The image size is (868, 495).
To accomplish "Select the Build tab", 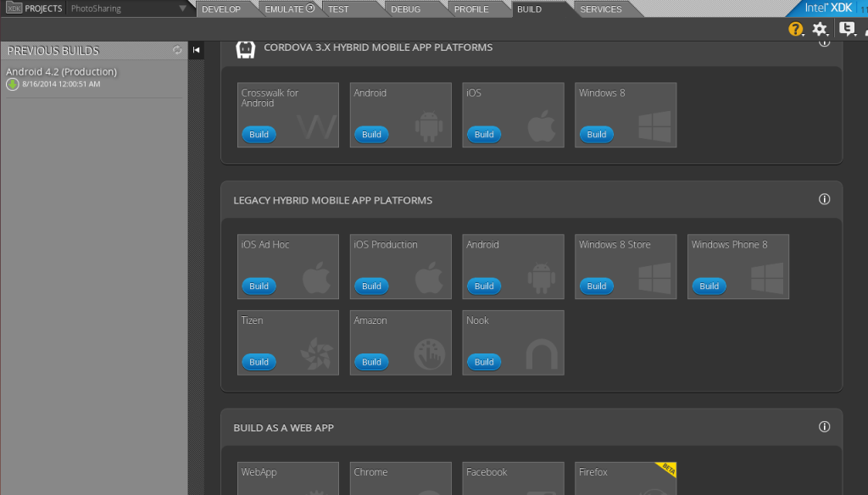I will point(529,9).
